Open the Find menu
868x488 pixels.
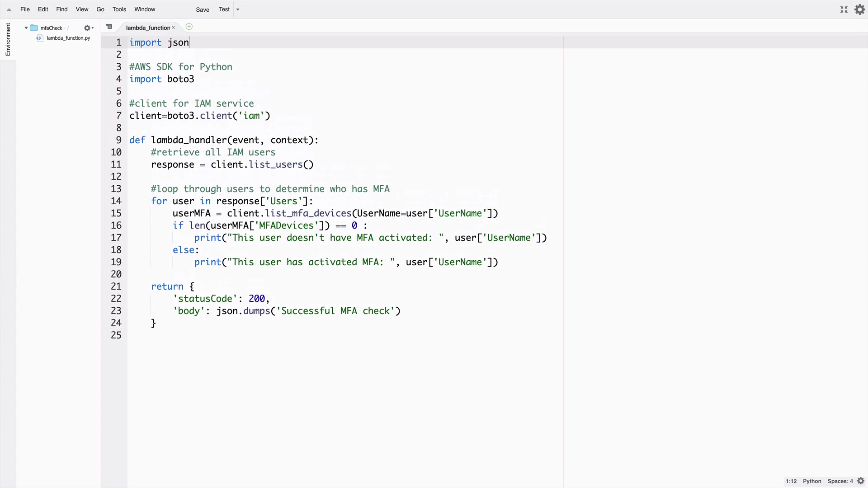pos(62,9)
